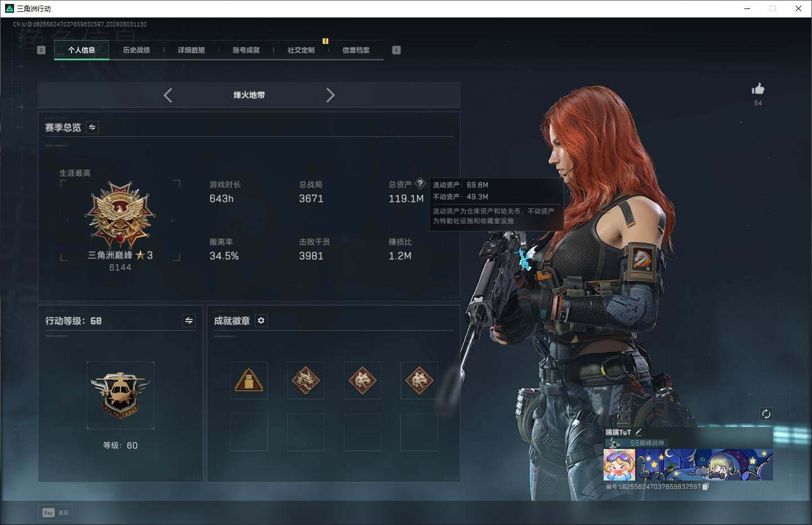The height and width of the screenshot is (525, 812).
Task: Click the operators defeated value 3981
Action: coord(311,256)
